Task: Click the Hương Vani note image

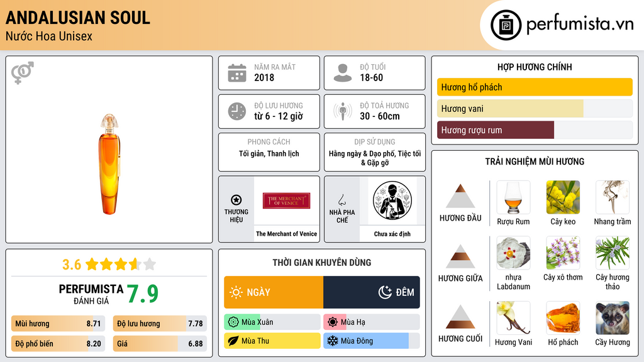Action: 513,318
